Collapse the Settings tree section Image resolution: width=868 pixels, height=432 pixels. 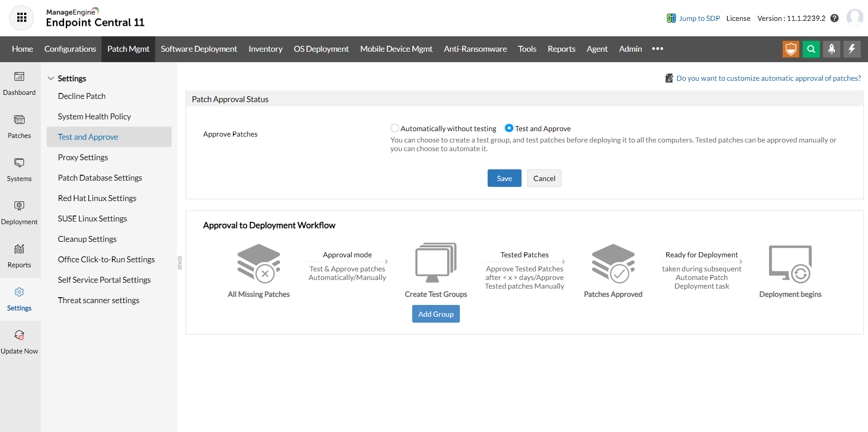[51, 78]
